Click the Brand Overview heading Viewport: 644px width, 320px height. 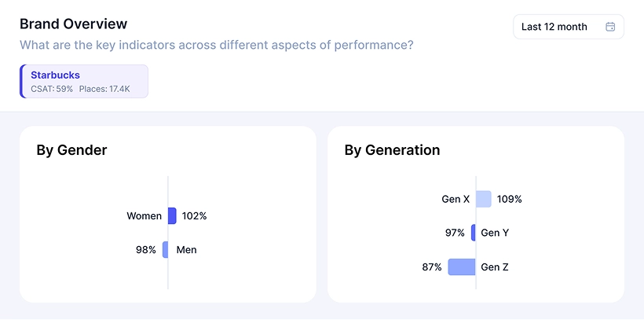tap(73, 24)
